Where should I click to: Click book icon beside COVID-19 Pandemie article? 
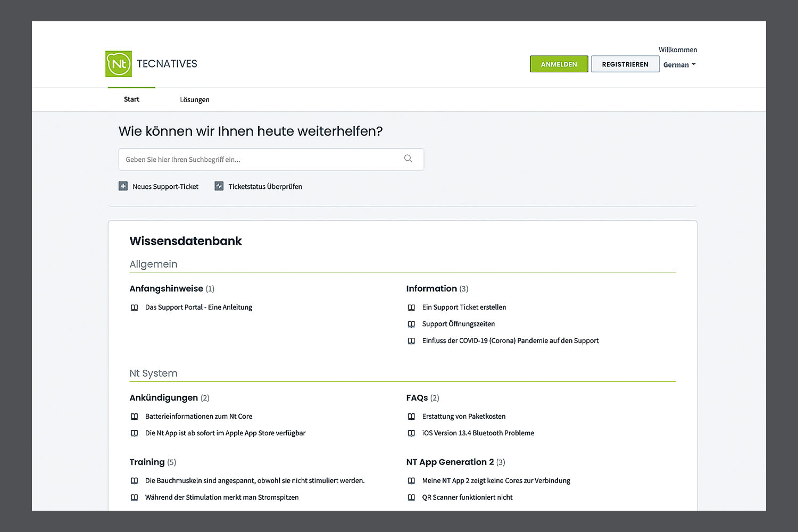411,341
